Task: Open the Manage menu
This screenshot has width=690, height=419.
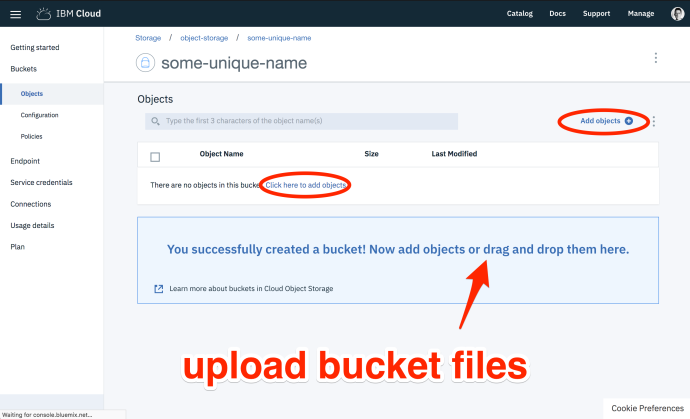Action: (641, 14)
